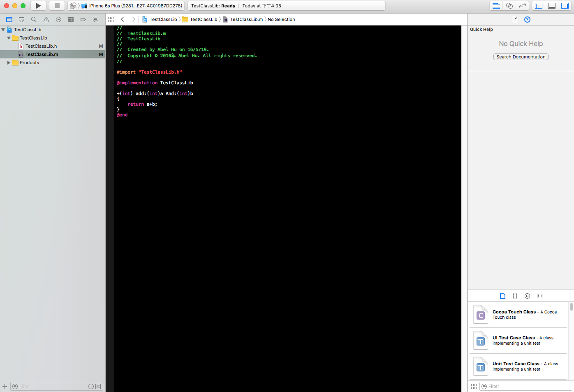Expand the Products folder
This screenshot has width=574, height=392.
pyautogui.click(x=9, y=63)
